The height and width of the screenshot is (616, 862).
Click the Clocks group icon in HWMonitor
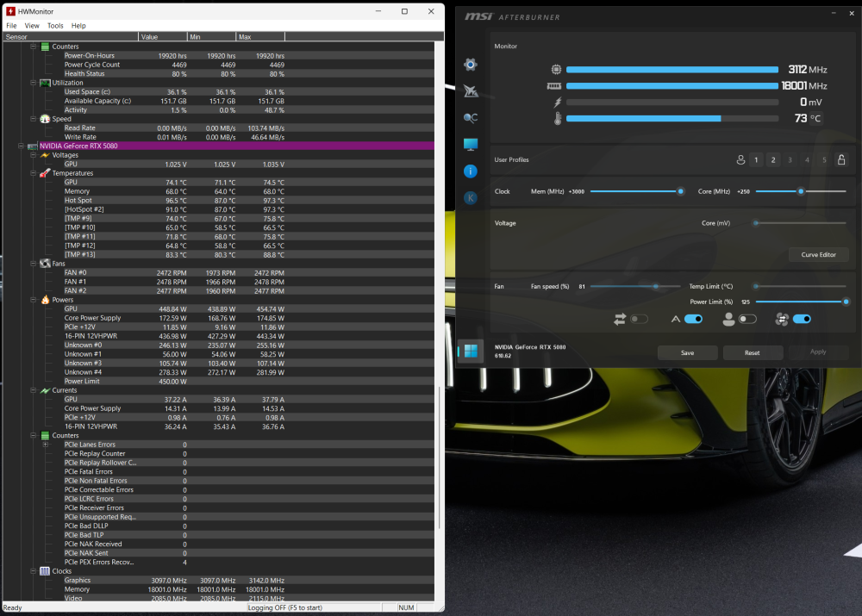45,571
